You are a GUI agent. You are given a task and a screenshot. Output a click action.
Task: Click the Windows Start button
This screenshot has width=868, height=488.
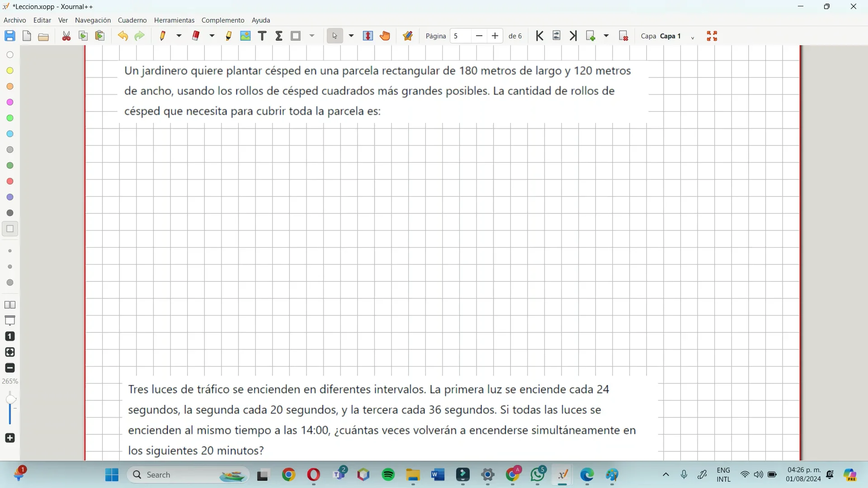point(112,475)
